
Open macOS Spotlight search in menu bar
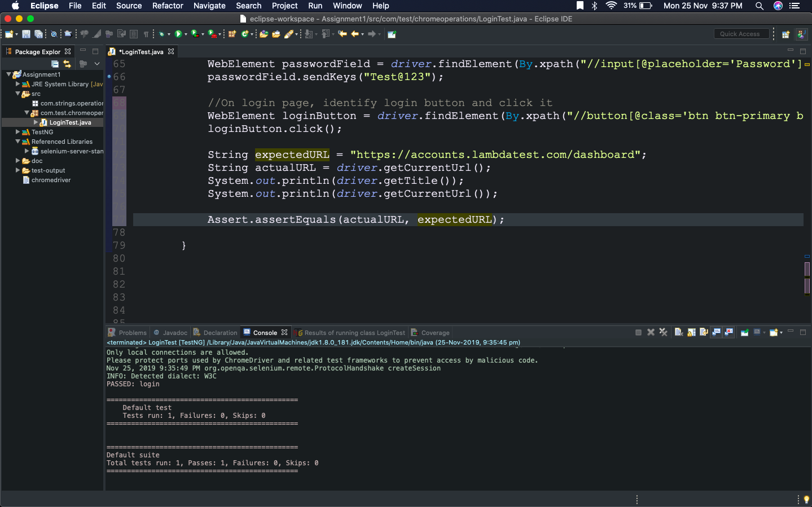click(x=760, y=6)
